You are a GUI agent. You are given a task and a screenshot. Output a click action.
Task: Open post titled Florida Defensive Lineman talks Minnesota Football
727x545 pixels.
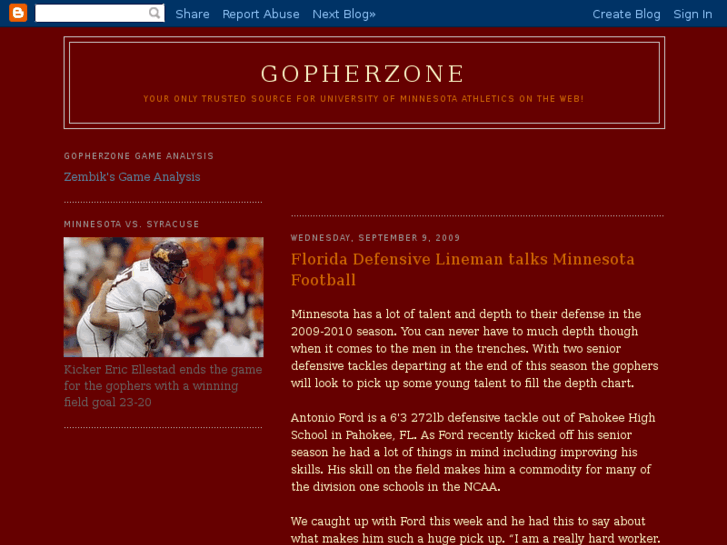coord(462,269)
